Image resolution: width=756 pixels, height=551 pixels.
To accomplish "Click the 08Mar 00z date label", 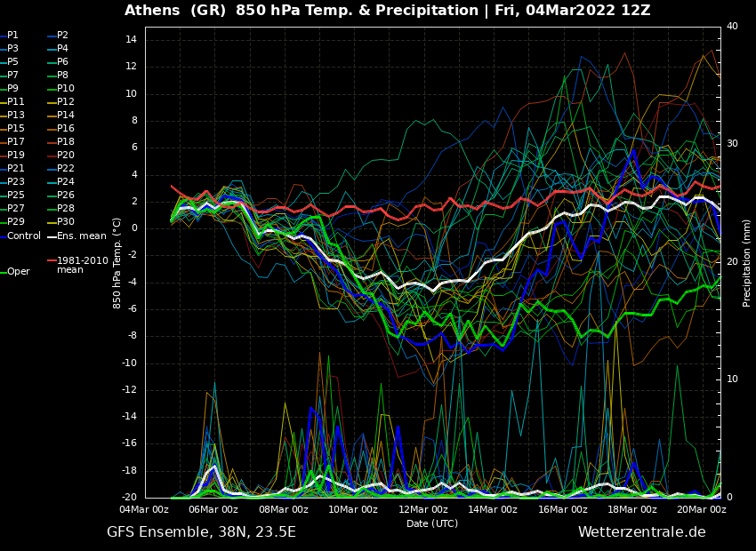I will (285, 509).
